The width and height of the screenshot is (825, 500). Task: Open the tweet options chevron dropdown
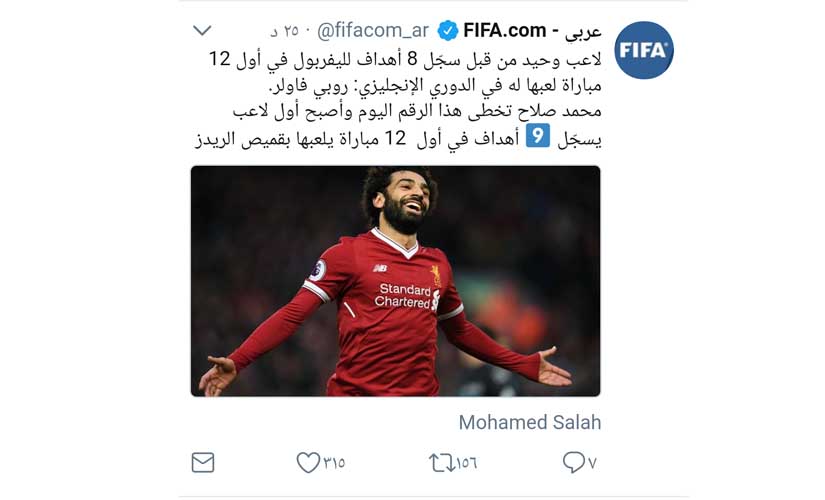[x=202, y=31]
